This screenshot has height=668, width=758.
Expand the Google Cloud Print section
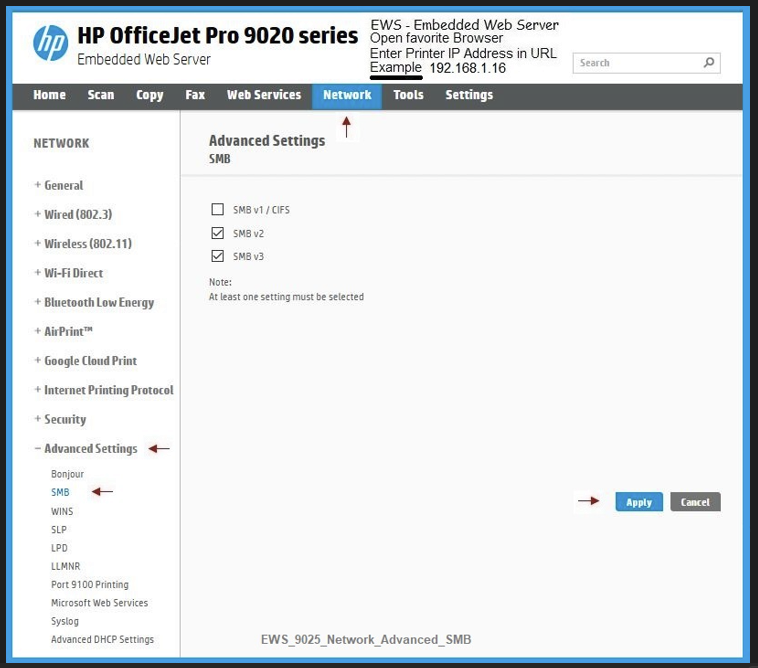(86, 361)
